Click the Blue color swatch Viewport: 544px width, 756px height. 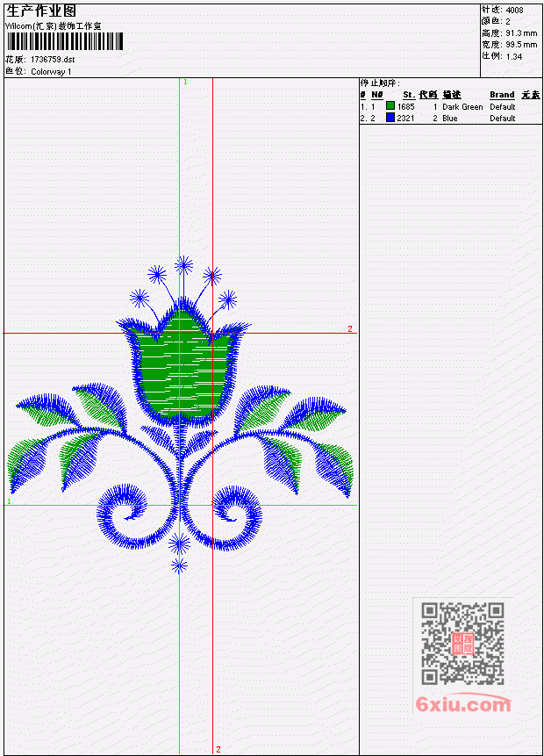point(390,117)
